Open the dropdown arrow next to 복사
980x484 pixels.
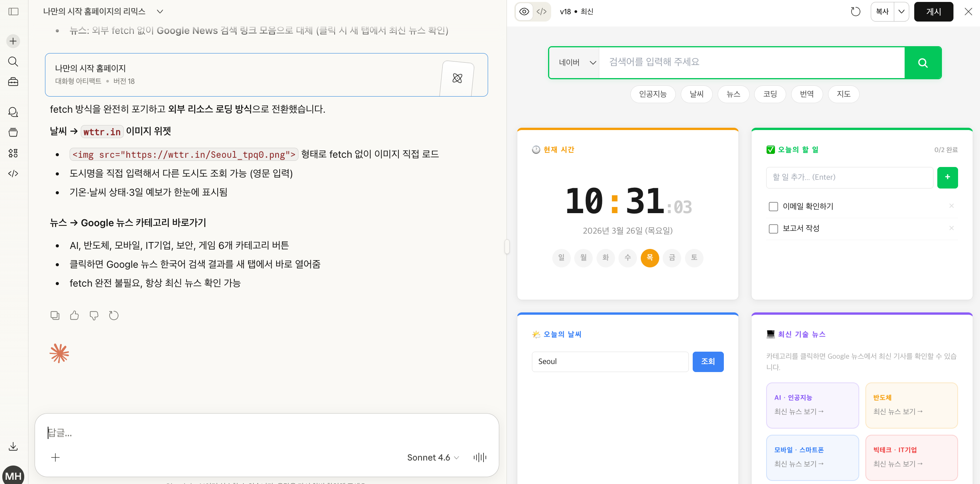point(901,12)
